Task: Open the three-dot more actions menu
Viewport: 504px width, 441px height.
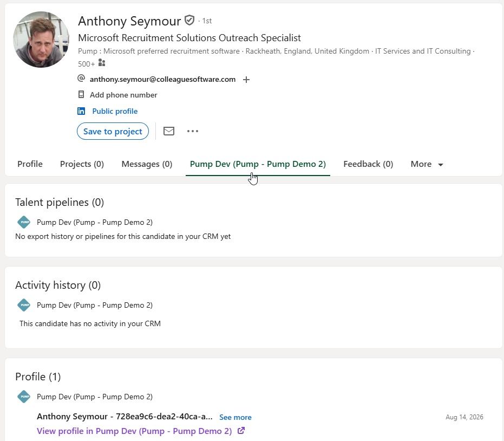Action: click(x=193, y=131)
